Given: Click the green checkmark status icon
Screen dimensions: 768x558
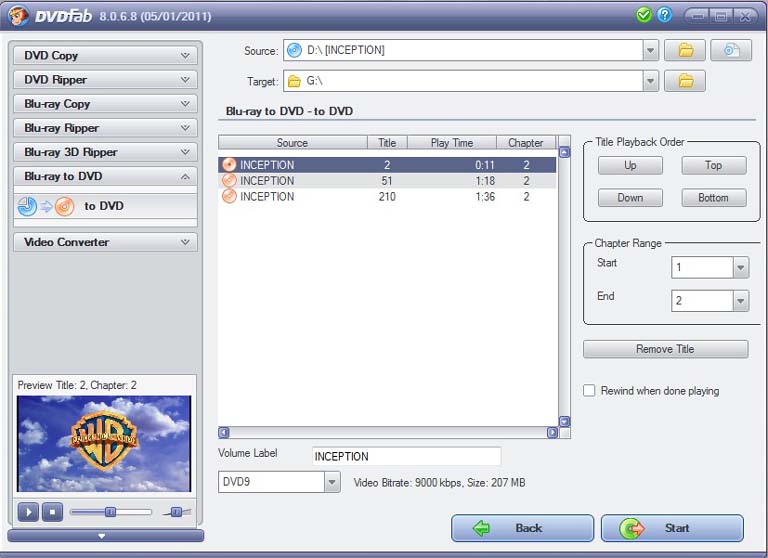Looking at the screenshot, I should point(644,15).
